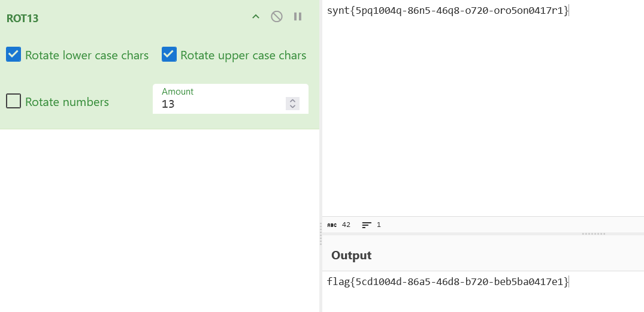Click the decoded flag output text

coord(447,281)
